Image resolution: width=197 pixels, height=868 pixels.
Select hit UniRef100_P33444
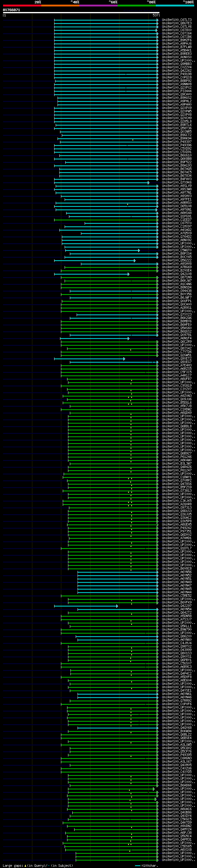click(177, 91)
